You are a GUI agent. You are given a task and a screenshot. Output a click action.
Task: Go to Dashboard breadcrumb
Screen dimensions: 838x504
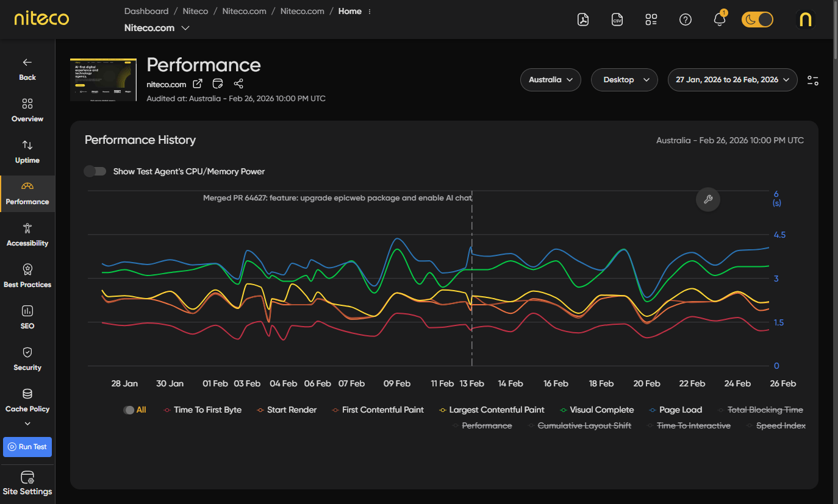146,12
